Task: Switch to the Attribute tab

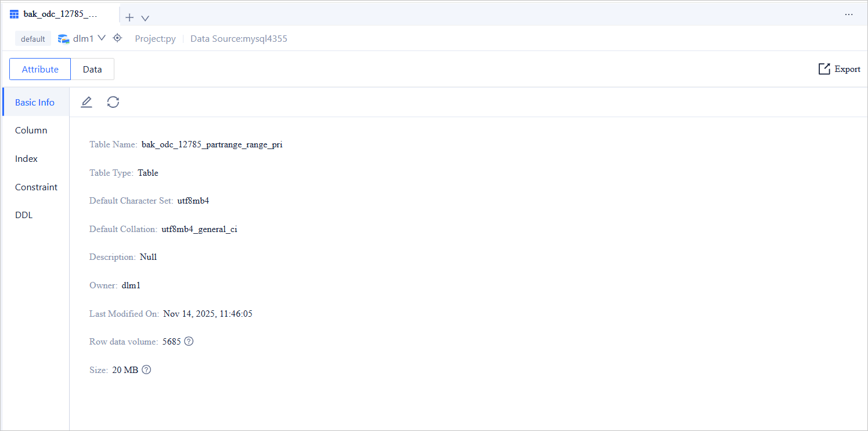Action: [40, 69]
